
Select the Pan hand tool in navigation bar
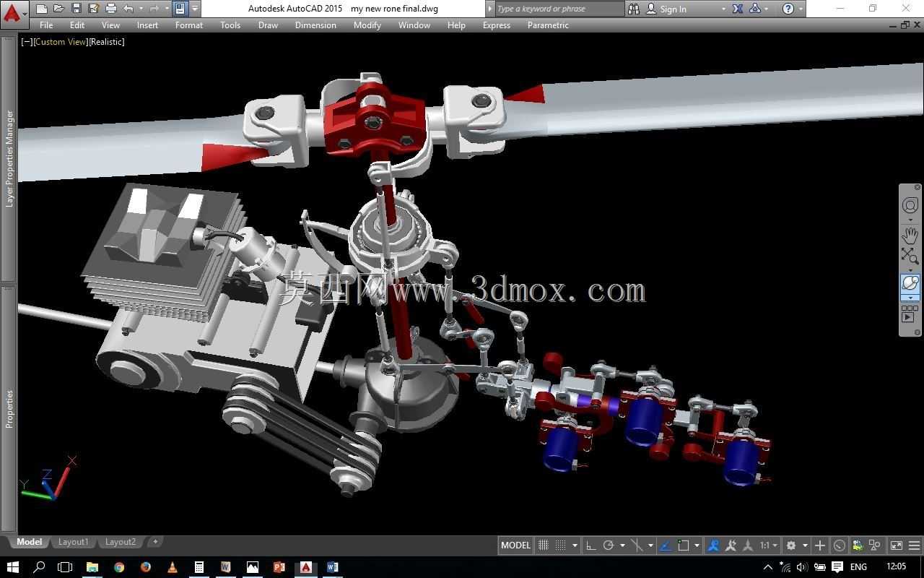point(910,235)
